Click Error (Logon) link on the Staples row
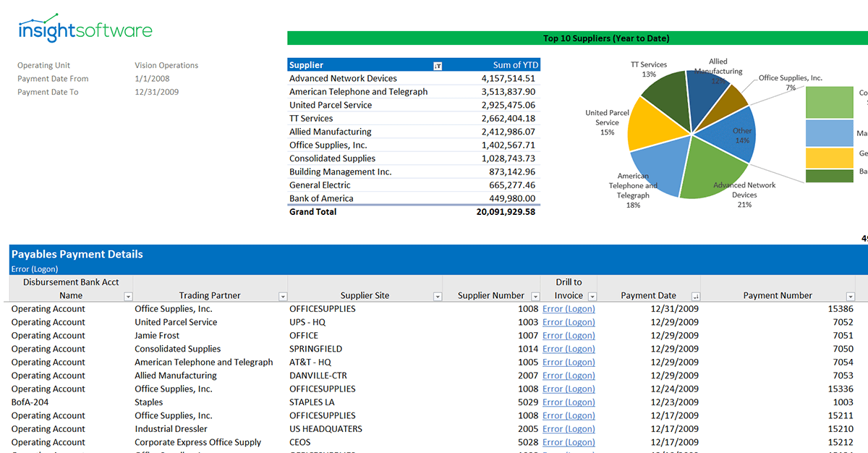 pos(569,402)
